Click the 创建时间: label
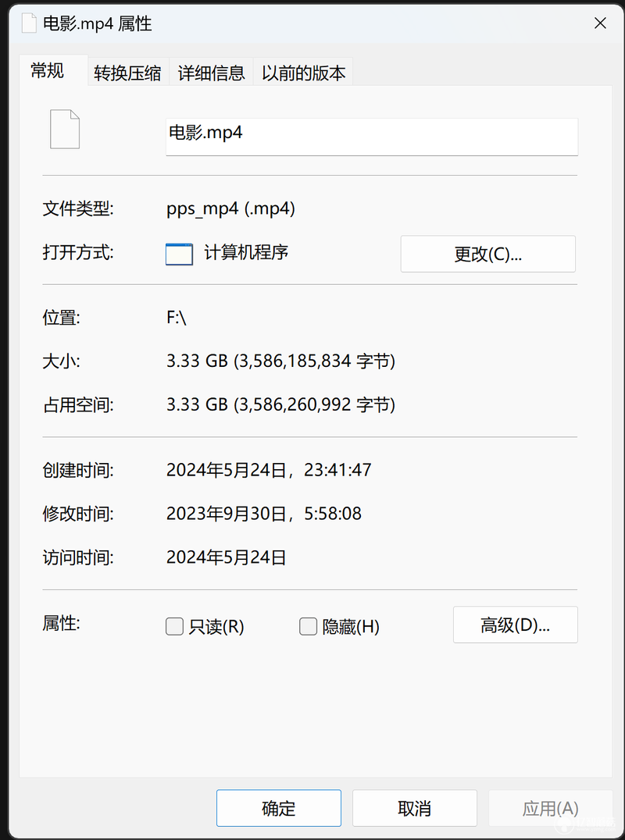625x840 pixels. click(78, 471)
